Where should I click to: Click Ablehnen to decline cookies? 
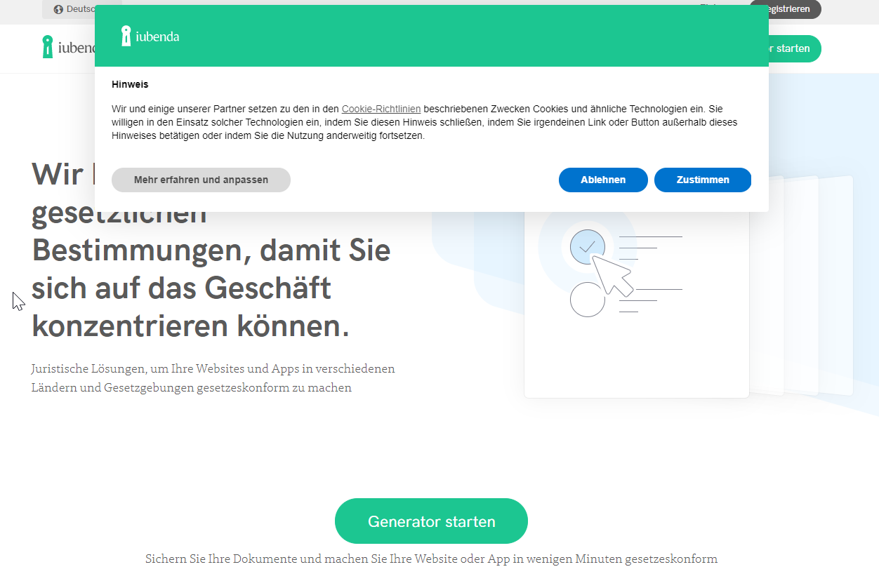(602, 180)
